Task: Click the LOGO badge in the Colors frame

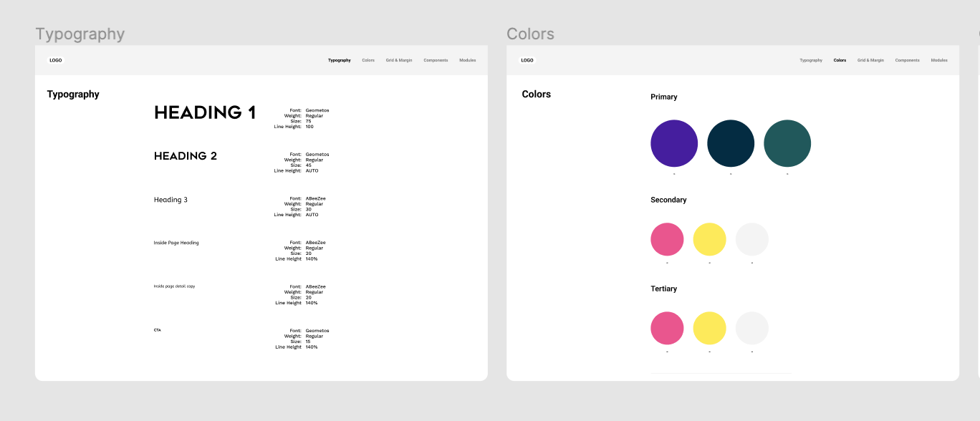Action: (527, 60)
